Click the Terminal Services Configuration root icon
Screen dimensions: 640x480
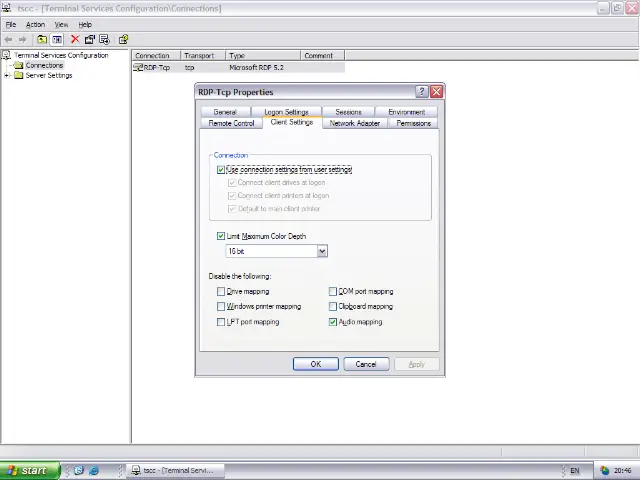(6, 55)
